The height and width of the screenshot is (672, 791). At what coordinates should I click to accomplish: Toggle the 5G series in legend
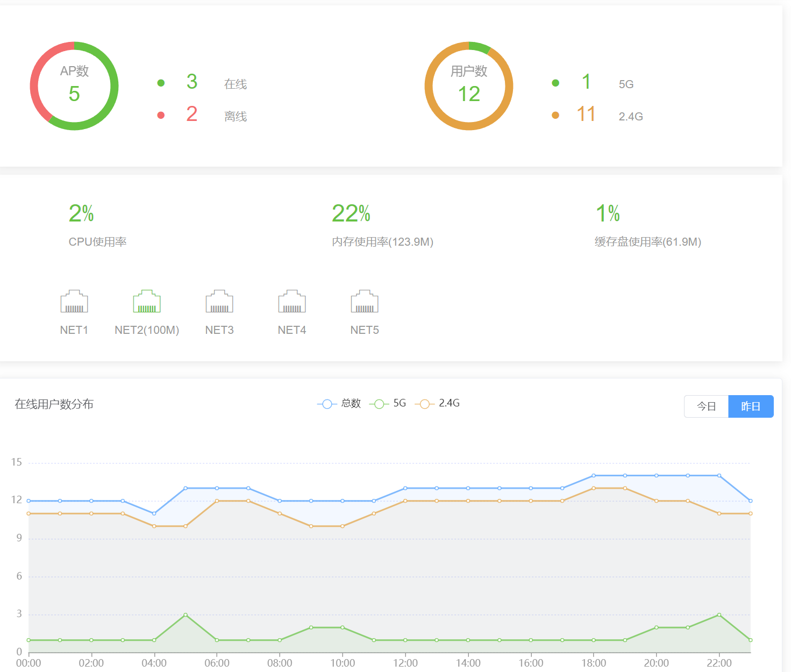(388, 403)
